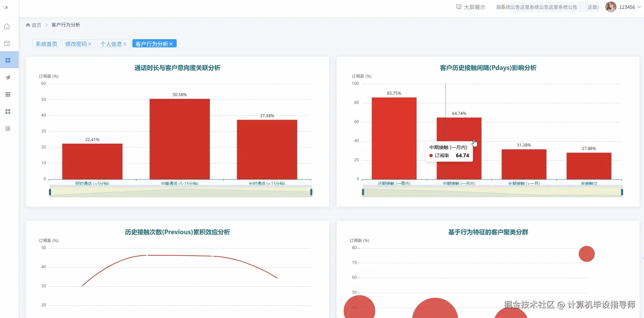Screen dimensions: 644x318
Task: Grab right zoom handle of Pdays chart
Action: pos(622,192)
